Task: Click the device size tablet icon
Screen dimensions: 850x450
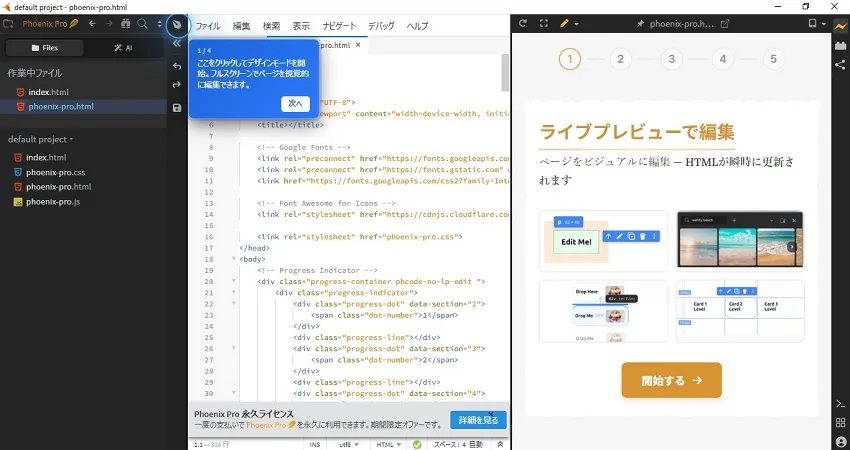Action: 812,24
